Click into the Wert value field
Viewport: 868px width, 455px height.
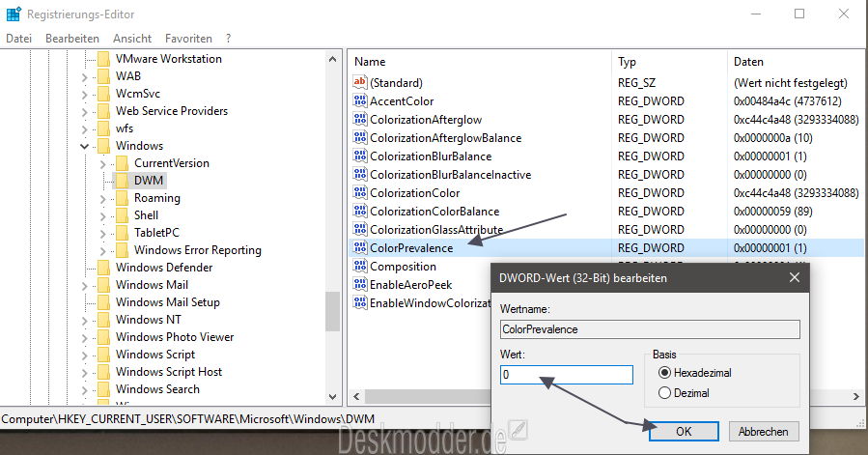tap(567, 375)
